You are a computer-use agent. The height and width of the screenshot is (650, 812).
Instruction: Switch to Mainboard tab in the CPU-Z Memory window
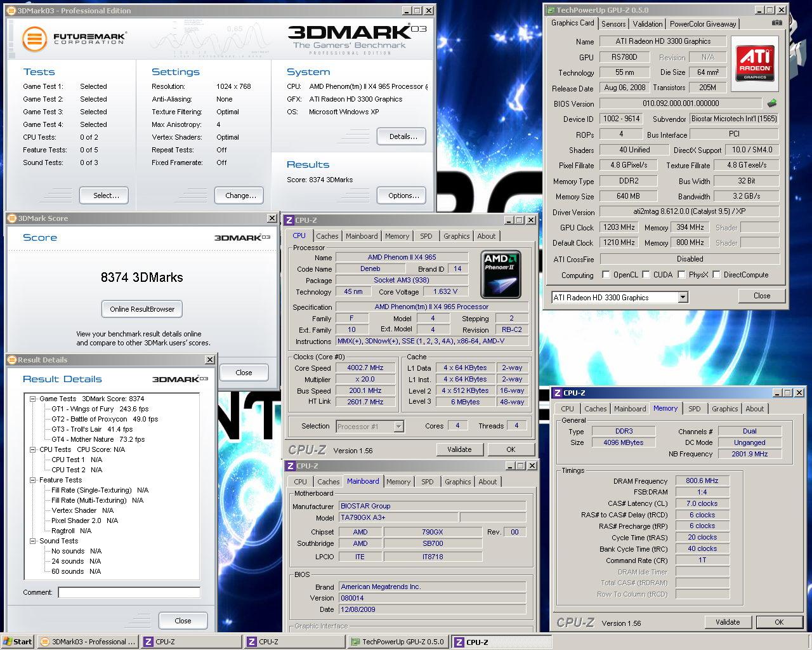630,409
